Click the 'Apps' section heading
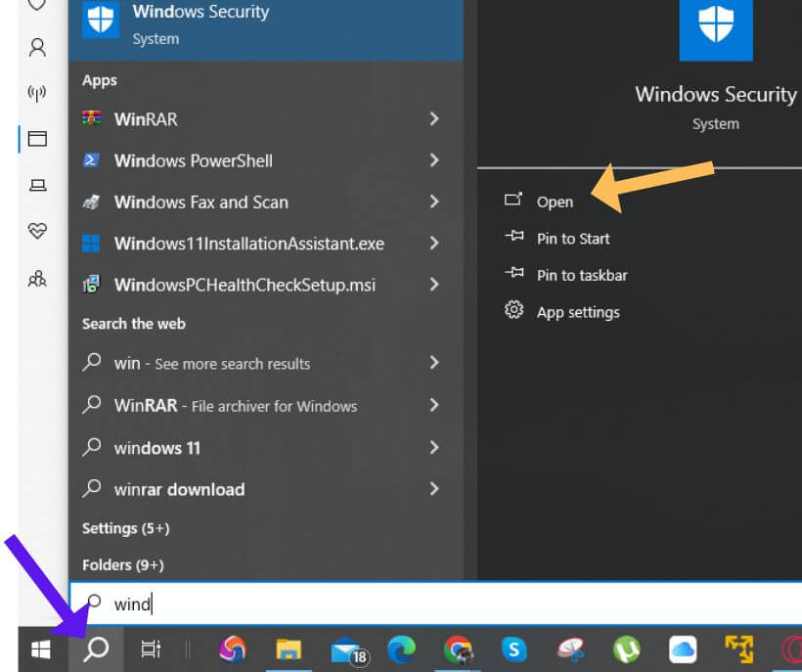The width and height of the screenshot is (802, 672). pos(100,81)
